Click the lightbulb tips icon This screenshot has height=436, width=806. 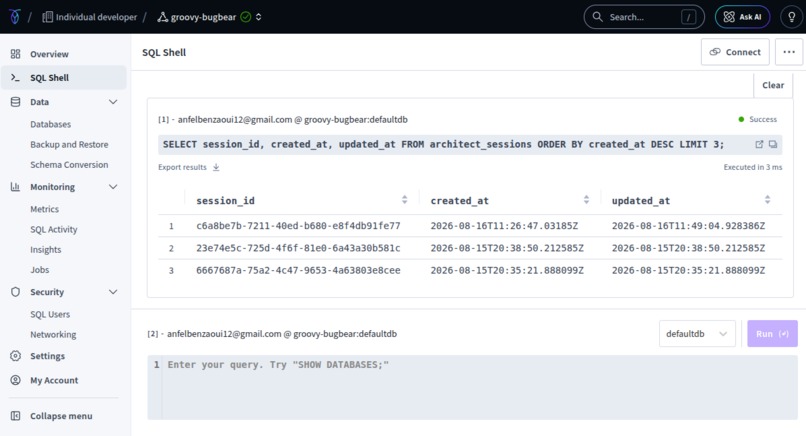pyautogui.click(x=792, y=17)
